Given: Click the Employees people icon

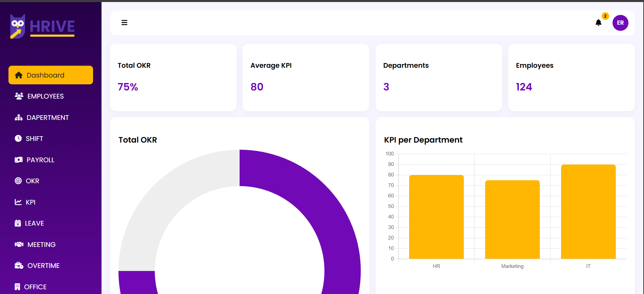Looking at the screenshot, I should tap(19, 96).
